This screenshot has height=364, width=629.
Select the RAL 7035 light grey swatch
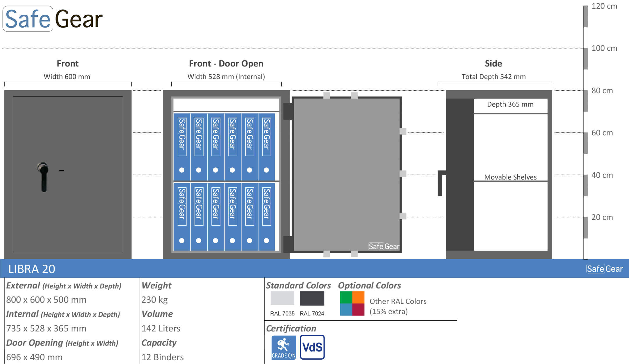pos(282,298)
